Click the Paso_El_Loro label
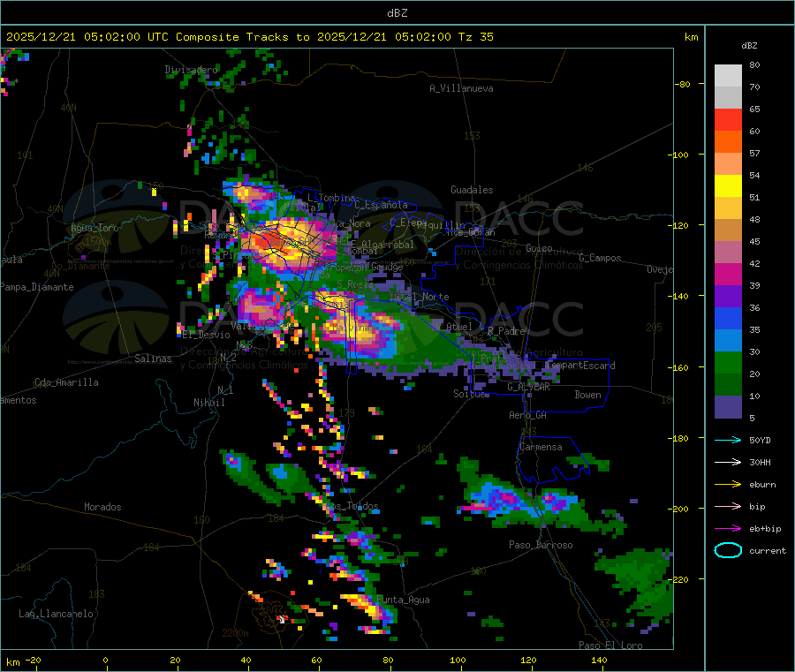The image size is (795, 672). [610, 646]
